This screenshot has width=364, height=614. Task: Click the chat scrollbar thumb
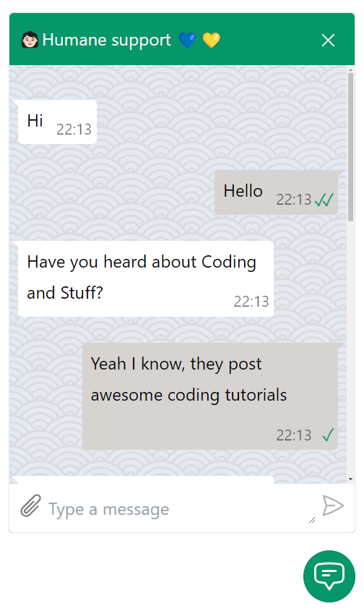(351, 147)
